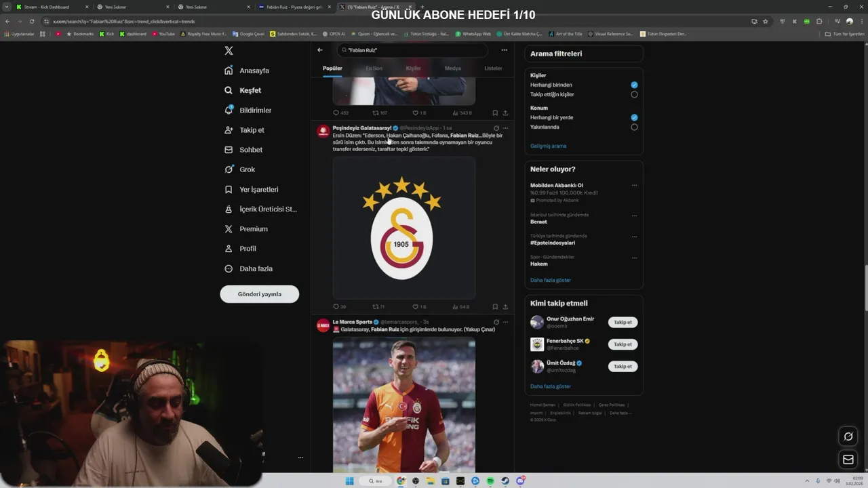Open more options for #Epsteindosyalari trend

pos(634,237)
